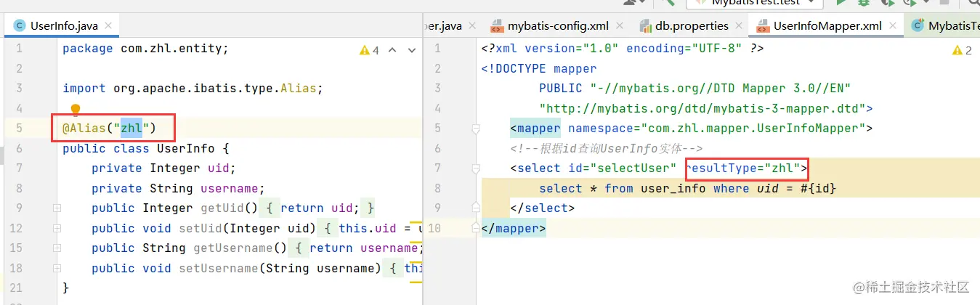Expand the folded setUsername method in gutter
Viewport: 980px width, 305px height.
[x=56, y=269]
